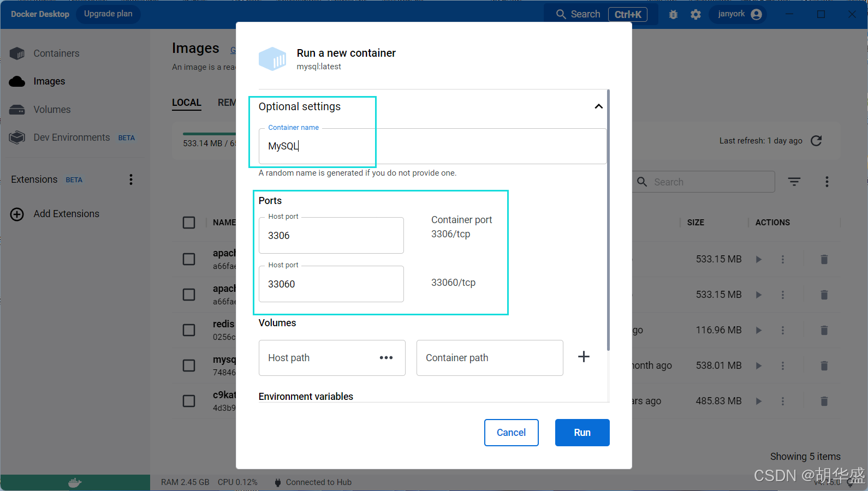868x491 pixels.
Task: Open the troubleshoot bug icon
Action: (673, 15)
